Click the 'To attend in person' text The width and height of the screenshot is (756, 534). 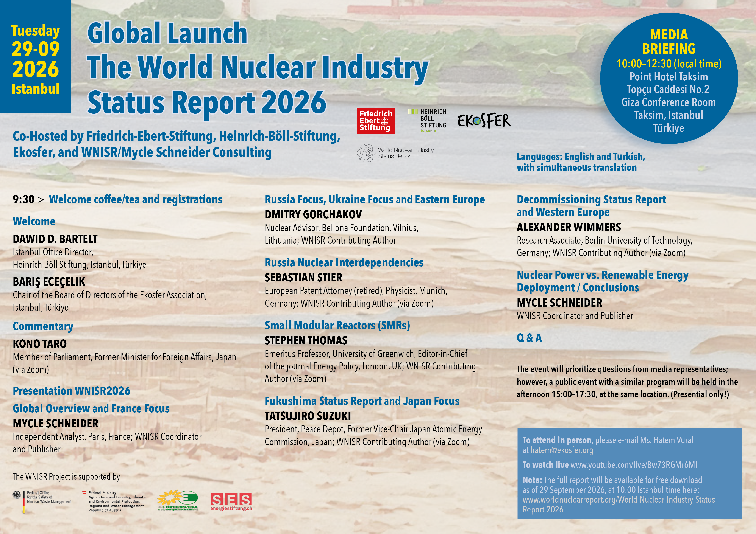(558, 440)
